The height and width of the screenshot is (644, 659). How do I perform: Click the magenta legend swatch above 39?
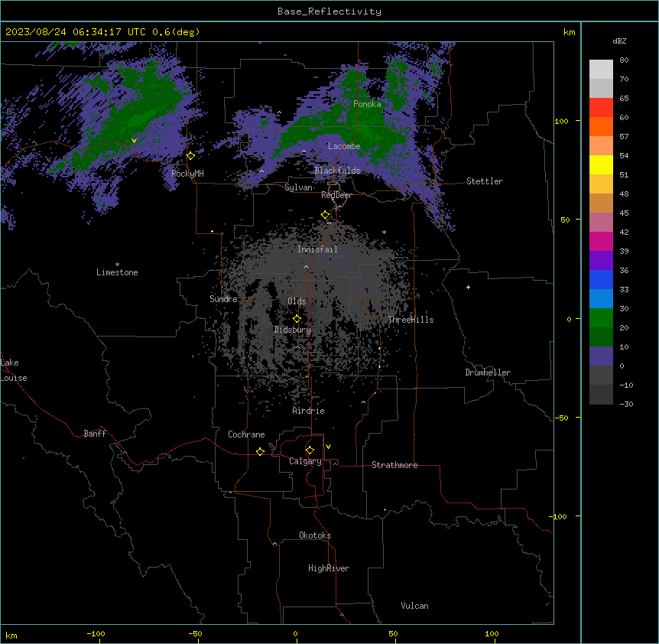click(601, 241)
